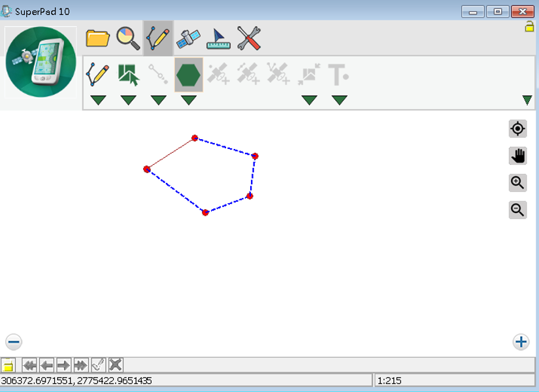This screenshot has width=539, height=392.
Task: Open the measure ruler tool icon
Action: [x=219, y=39]
